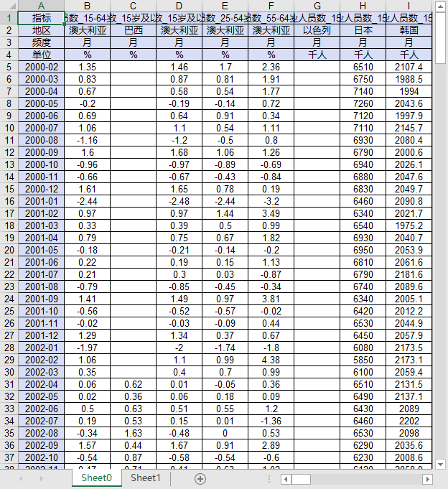
Task: Select row 16 header
Action: point(9,201)
